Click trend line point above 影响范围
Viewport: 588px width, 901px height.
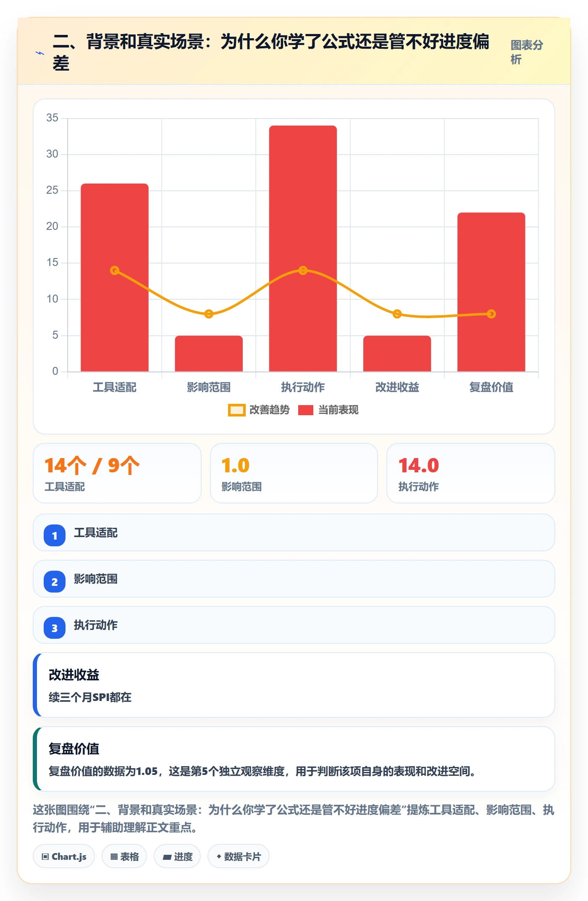click(x=209, y=314)
